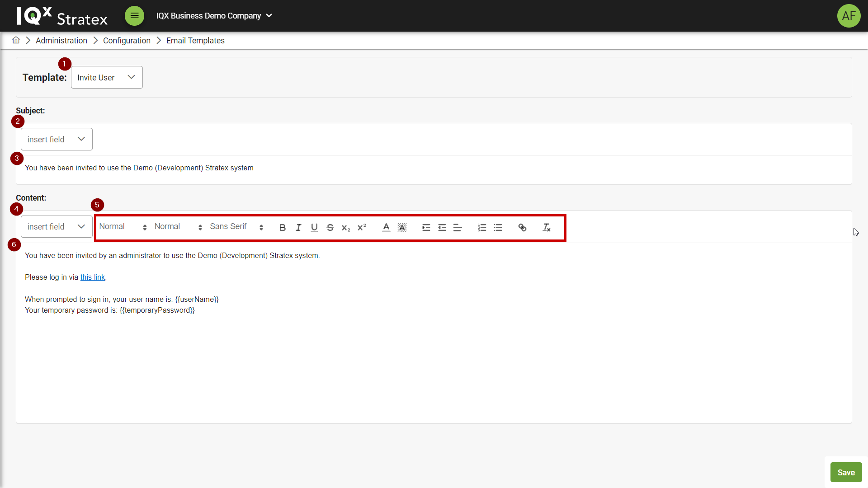Click the 'this link' hyperlink in the content
The height and width of the screenshot is (488, 868).
tap(93, 277)
